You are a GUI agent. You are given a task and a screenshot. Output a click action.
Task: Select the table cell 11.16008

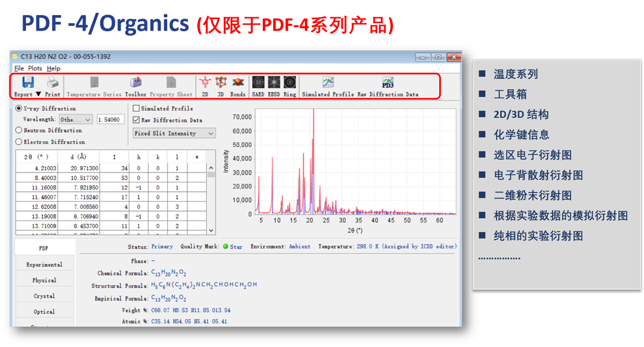[37, 187]
